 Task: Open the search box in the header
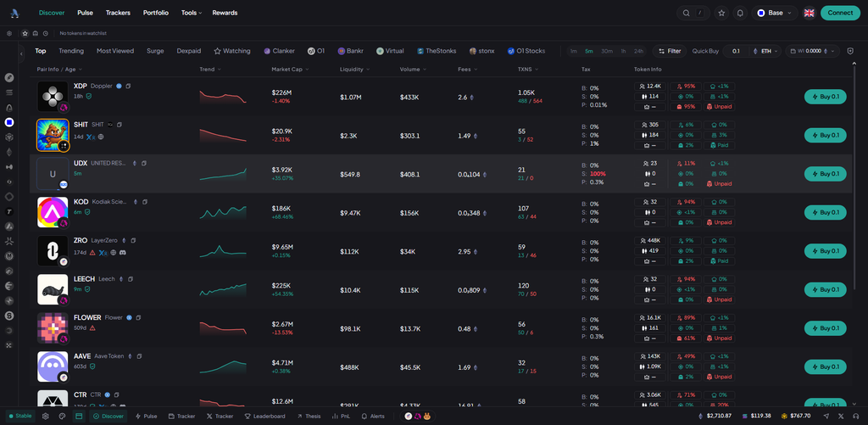(693, 13)
